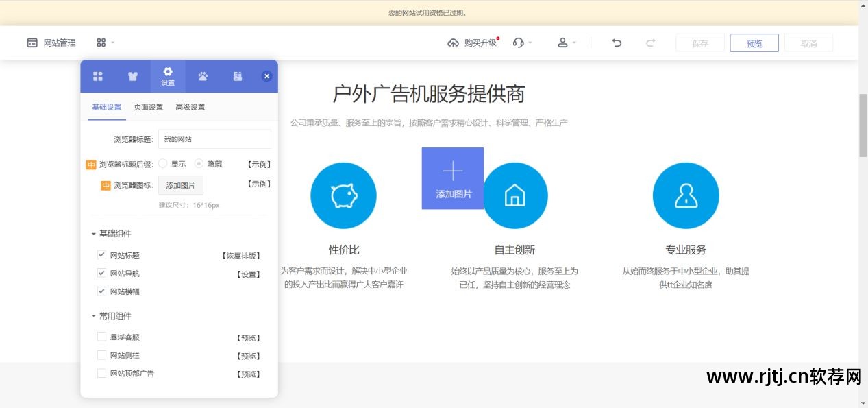Screen dimensions: 868x408
Task: Expand dropdown arrow next to headset icon
Action: point(530,43)
